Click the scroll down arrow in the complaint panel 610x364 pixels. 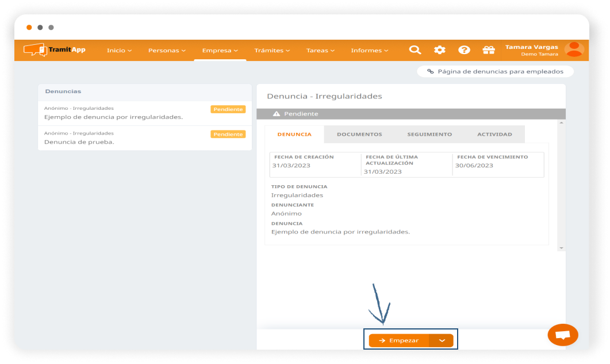(x=561, y=247)
